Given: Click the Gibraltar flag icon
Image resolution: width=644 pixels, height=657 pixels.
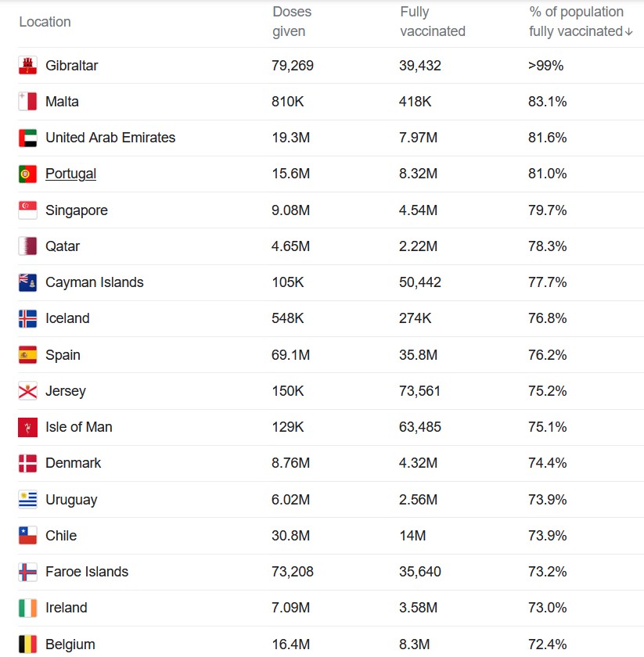Looking at the screenshot, I should [27, 66].
